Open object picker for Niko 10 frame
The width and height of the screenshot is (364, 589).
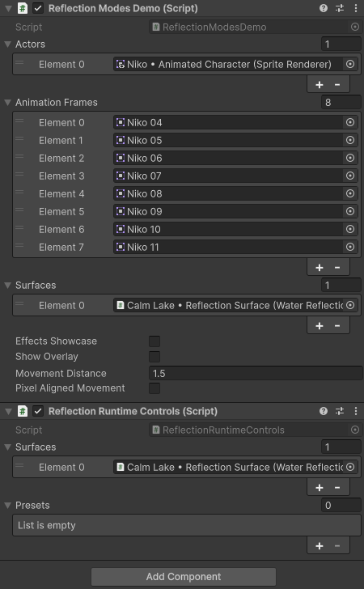tap(350, 229)
